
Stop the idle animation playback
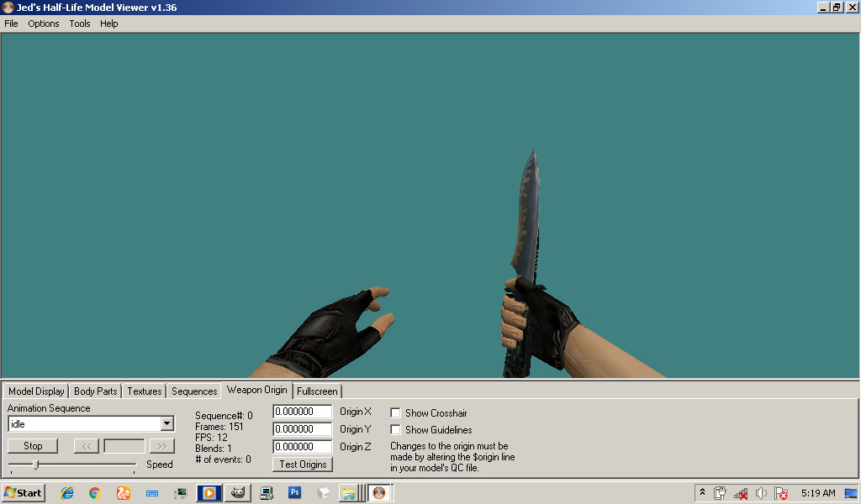(32, 445)
